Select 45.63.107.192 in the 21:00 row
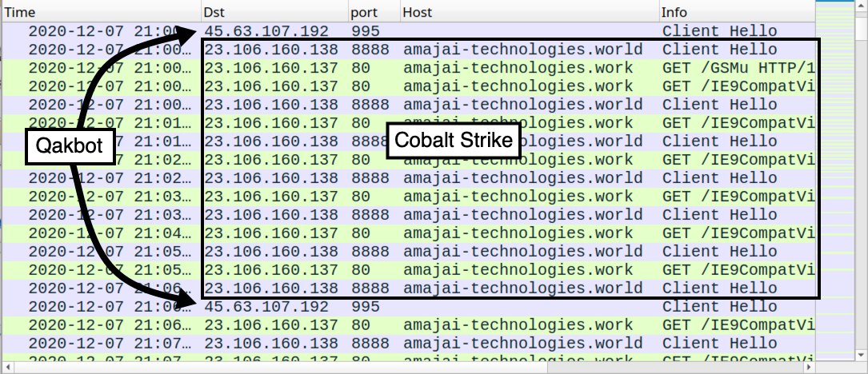Viewport: 868px width, 374px height. [x=266, y=31]
